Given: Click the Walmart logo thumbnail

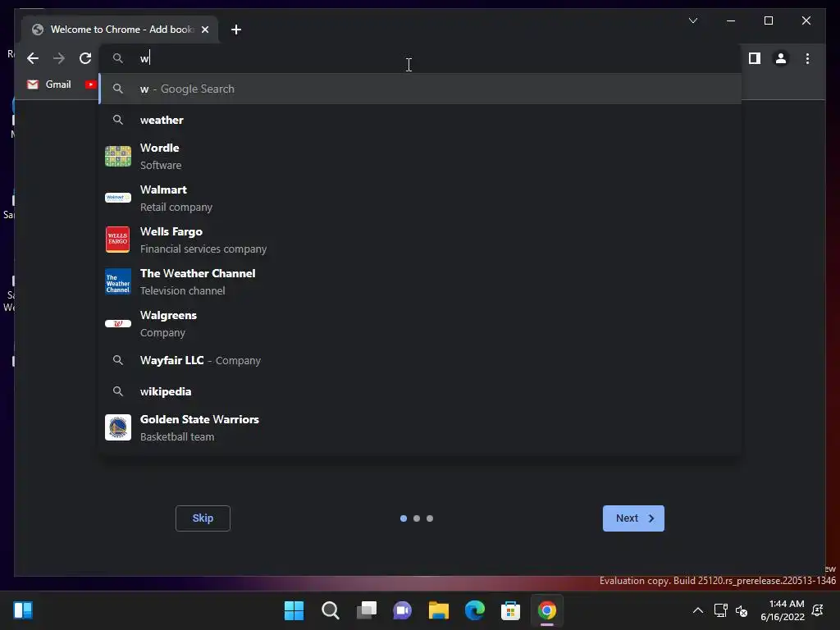Looking at the screenshot, I should pyautogui.click(x=118, y=198).
